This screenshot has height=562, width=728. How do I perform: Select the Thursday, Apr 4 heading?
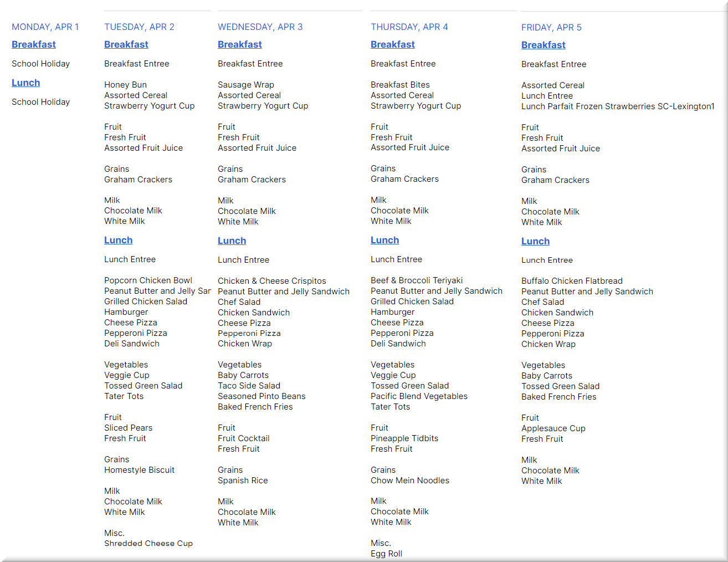(409, 27)
